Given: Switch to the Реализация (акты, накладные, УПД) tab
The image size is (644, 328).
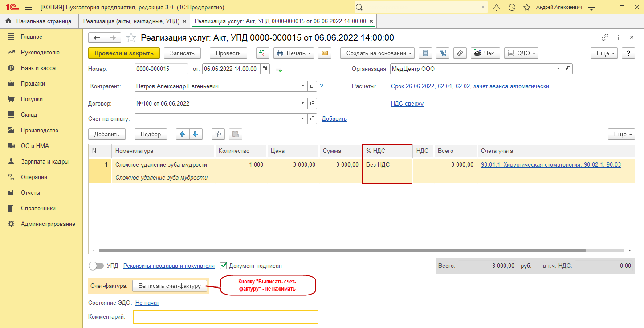Looking at the screenshot, I should [131, 21].
